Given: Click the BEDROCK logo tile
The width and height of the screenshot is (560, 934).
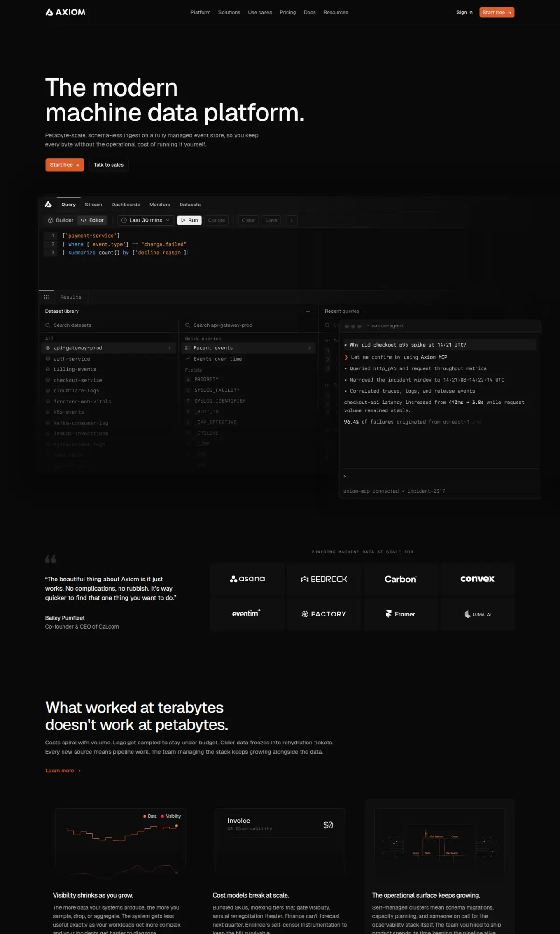Looking at the screenshot, I should [x=324, y=579].
